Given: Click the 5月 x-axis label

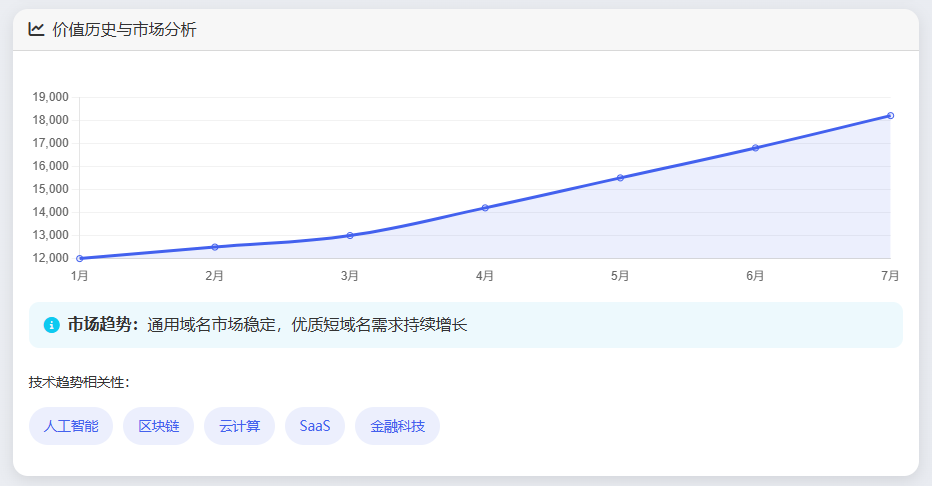Looking at the screenshot, I should coord(620,276).
